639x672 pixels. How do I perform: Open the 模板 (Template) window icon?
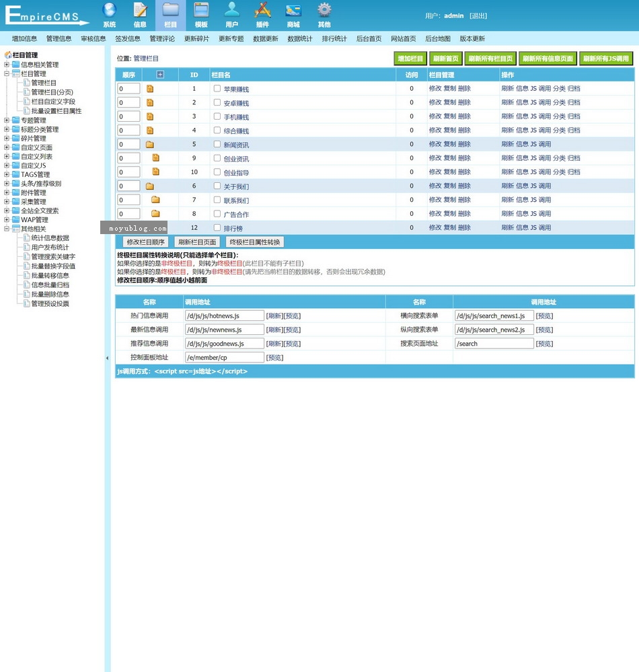tap(201, 11)
